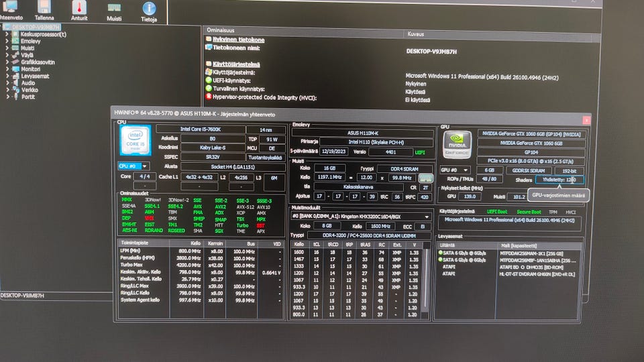Open the Käyttöjärjestelmä heading link

pyautogui.click(x=236, y=64)
